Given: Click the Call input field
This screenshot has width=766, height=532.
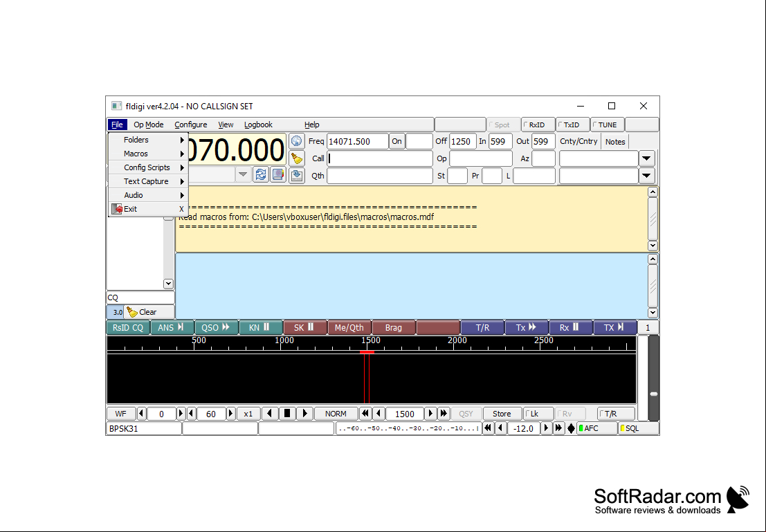Looking at the screenshot, I should tap(380, 158).
